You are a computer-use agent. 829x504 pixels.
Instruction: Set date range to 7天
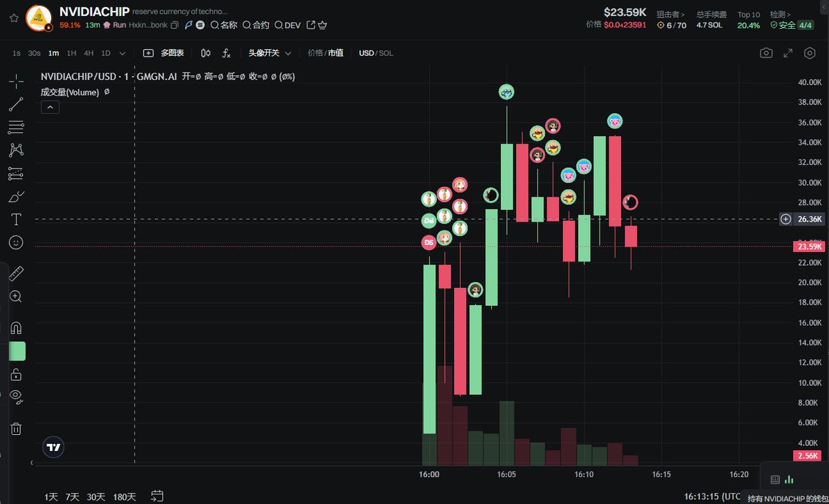73,496
